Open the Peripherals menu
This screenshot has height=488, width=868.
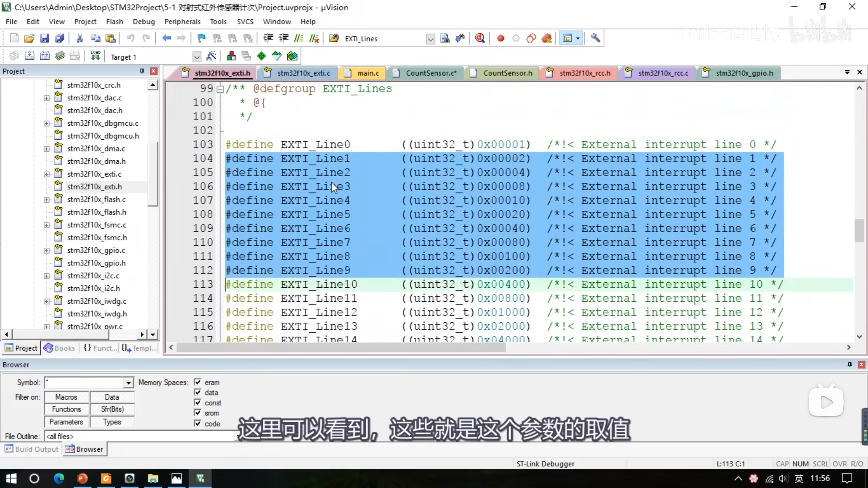(182, 22)
